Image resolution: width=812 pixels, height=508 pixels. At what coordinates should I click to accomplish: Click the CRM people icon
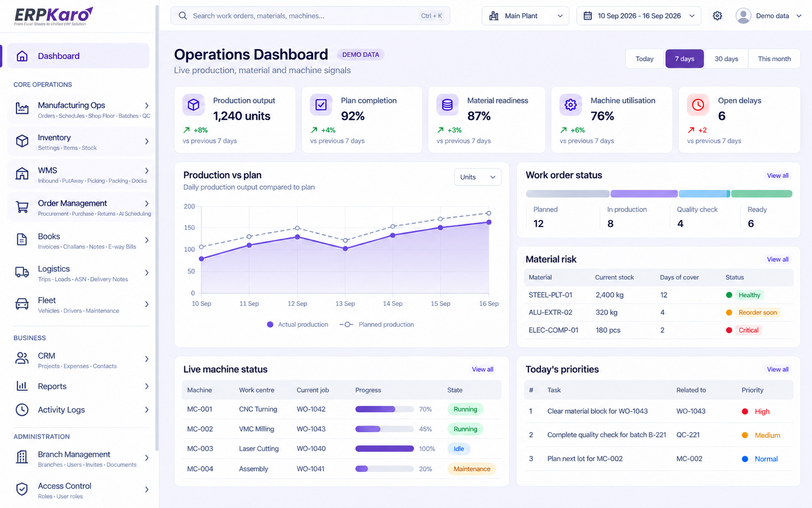click(x=22, y=358)
